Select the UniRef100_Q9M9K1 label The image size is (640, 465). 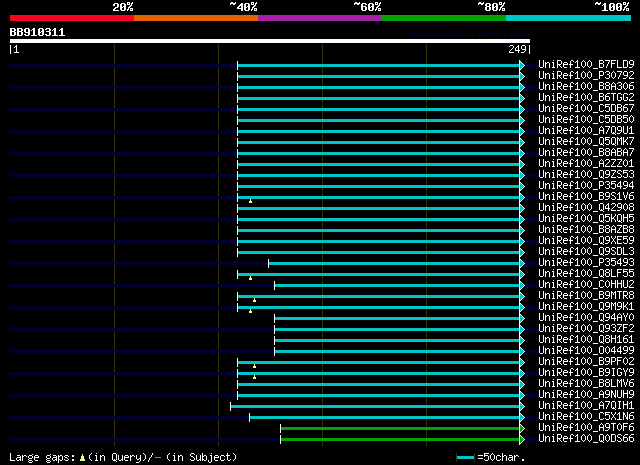[586, 307]
